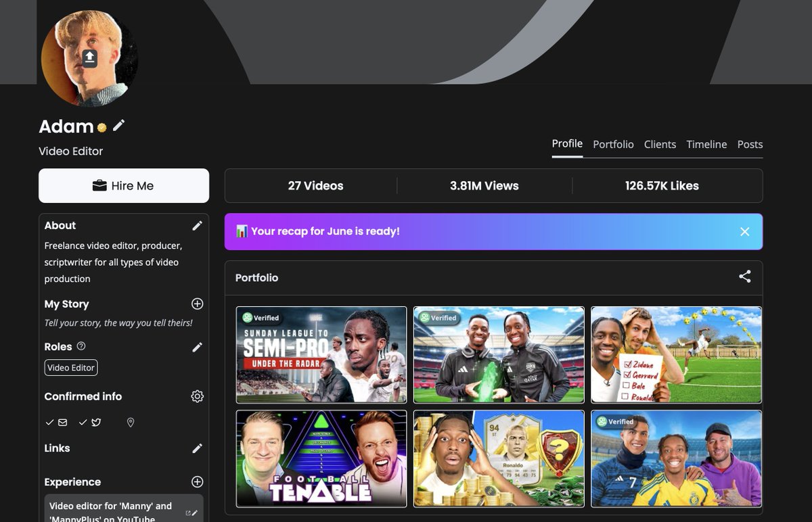Open Confirmed info settings gear

coord(197,396)
